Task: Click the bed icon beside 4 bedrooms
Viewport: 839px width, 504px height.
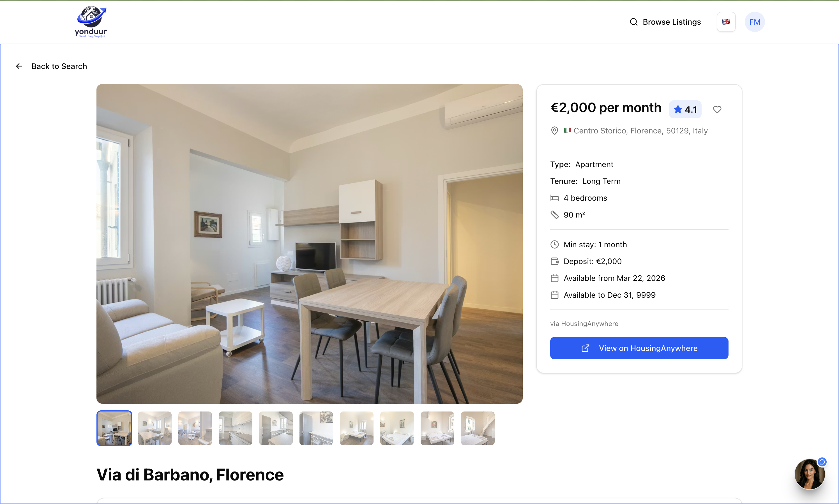Action: click(554, 198)
